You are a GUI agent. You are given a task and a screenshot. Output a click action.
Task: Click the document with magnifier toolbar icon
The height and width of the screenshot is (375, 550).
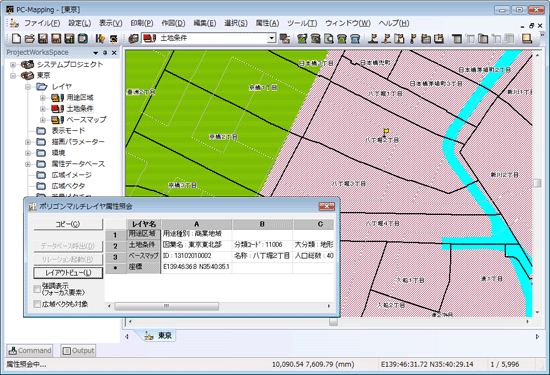(329, 38)
